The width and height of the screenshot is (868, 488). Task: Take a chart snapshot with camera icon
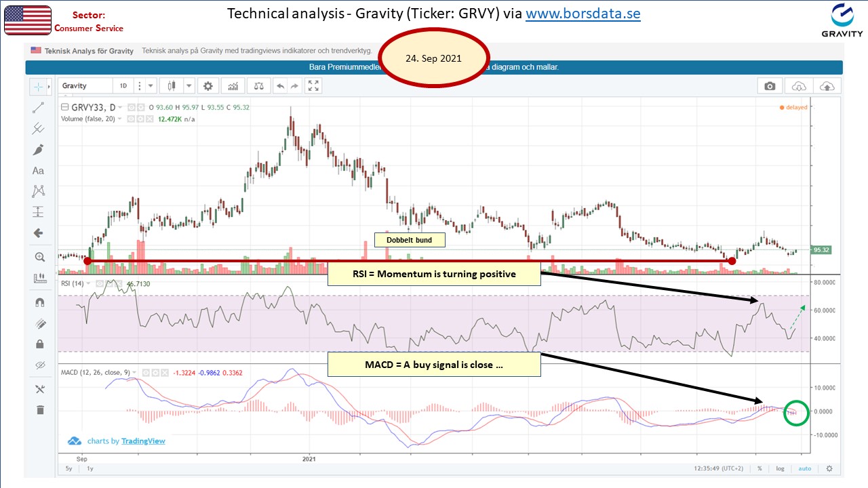tap(770, 86)
